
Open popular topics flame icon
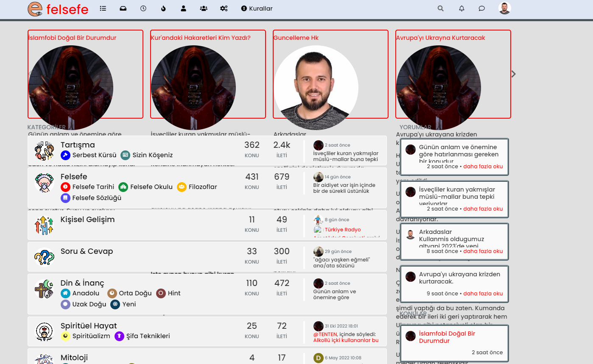[x=164, y=8]
